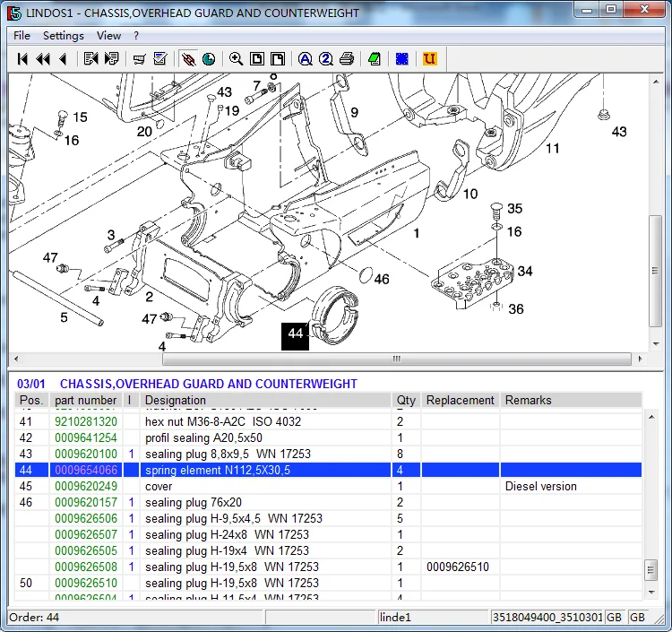This screenshot has width=672, height=632.
Task: Jump to first page using toolbar arrow
Action: point(22,59)
